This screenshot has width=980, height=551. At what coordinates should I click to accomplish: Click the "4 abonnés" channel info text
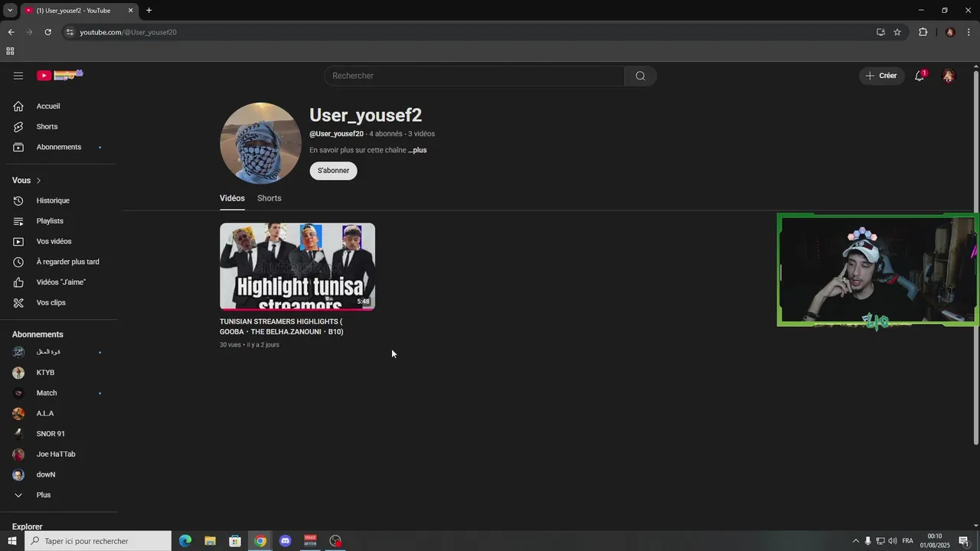[x=386, y=134]
